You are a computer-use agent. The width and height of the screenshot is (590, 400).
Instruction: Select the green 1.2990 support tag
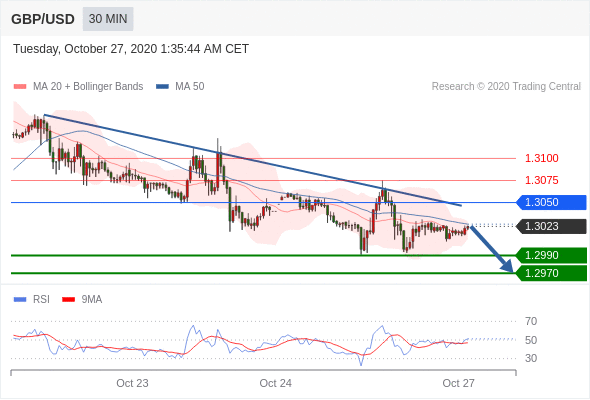(x=551, y=256)
